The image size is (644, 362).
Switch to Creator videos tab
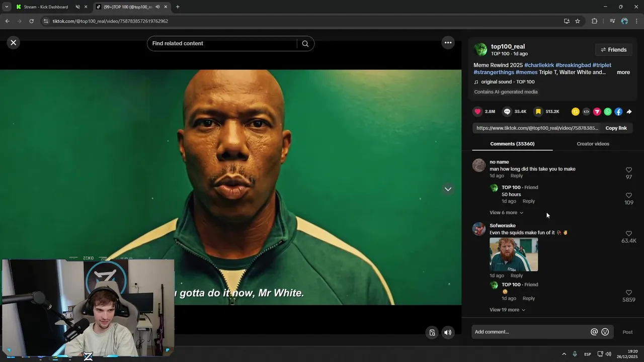593,144
